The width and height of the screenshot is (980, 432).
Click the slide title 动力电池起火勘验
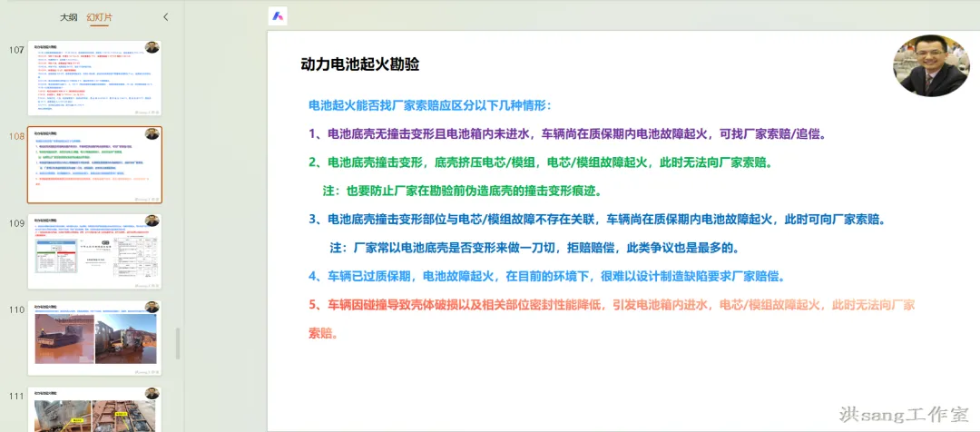[x=360, y=64]
